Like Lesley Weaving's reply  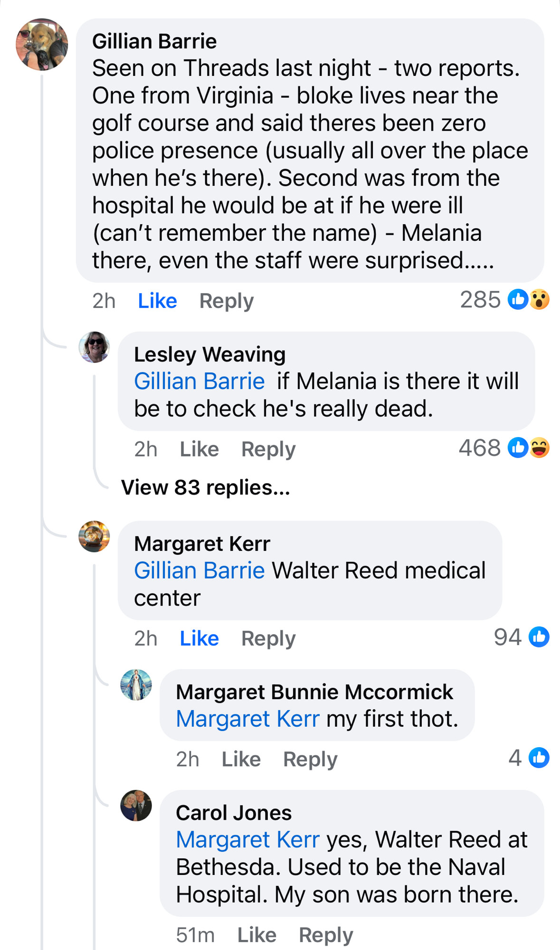[199, 449]
